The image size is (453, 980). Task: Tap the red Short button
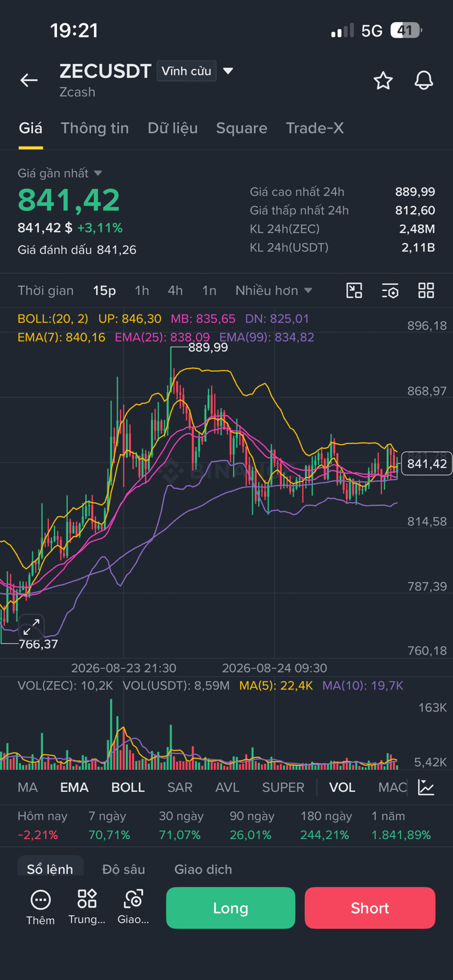coord(370,908)
